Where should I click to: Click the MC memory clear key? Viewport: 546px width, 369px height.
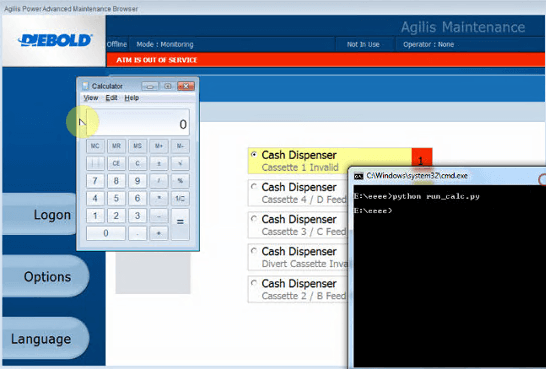click(x=95, y=146)
